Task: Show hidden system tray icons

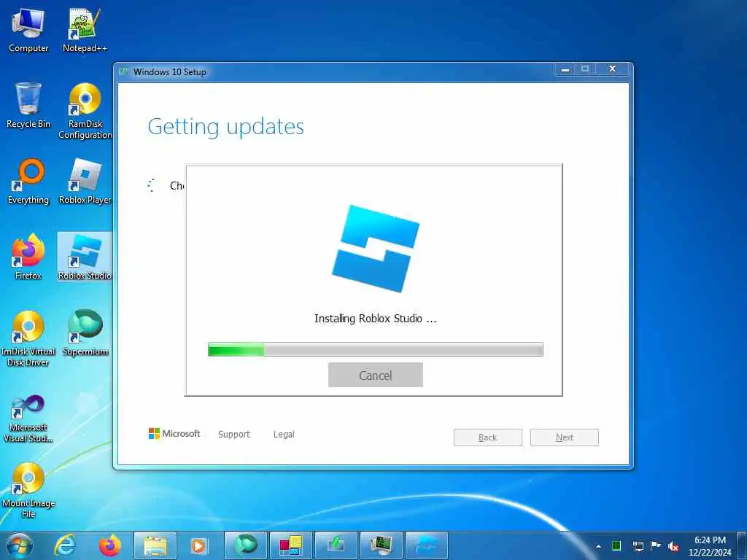Action: 598,546
